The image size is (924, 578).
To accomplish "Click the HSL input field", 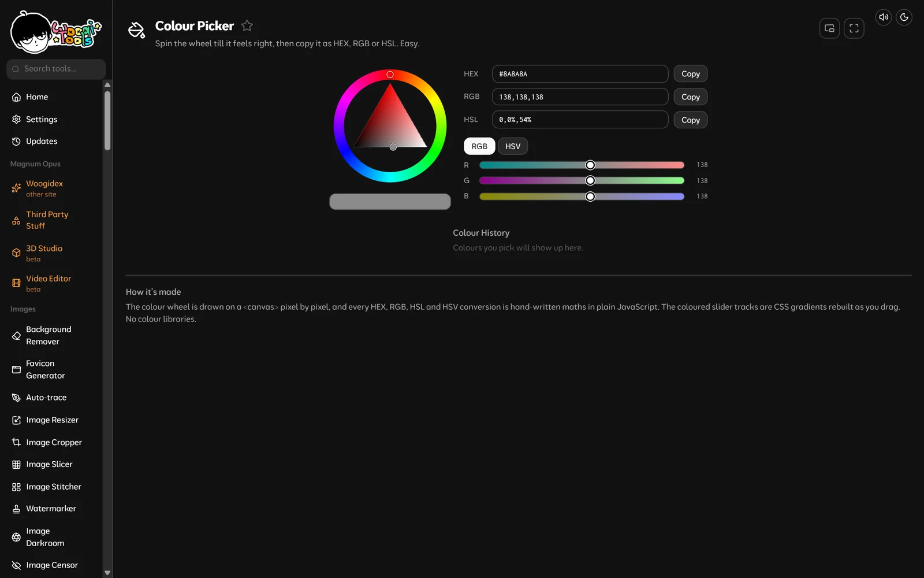I will [x=580, y=120].
